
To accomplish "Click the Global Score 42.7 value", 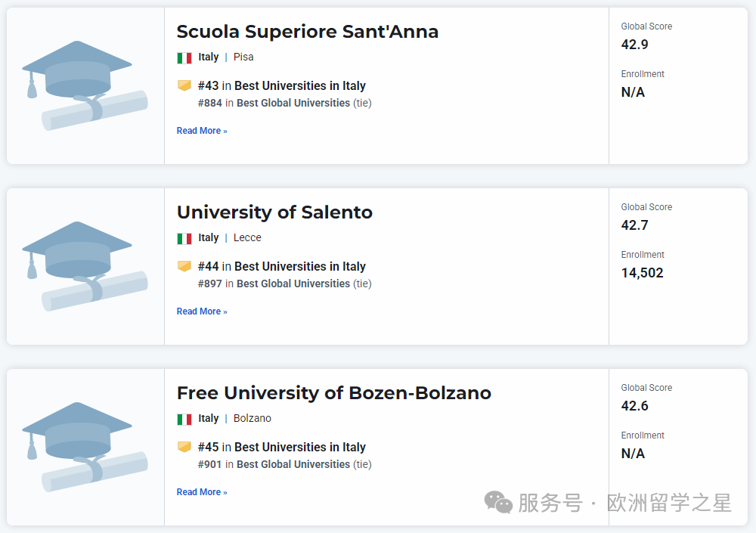I will (634, 225).
